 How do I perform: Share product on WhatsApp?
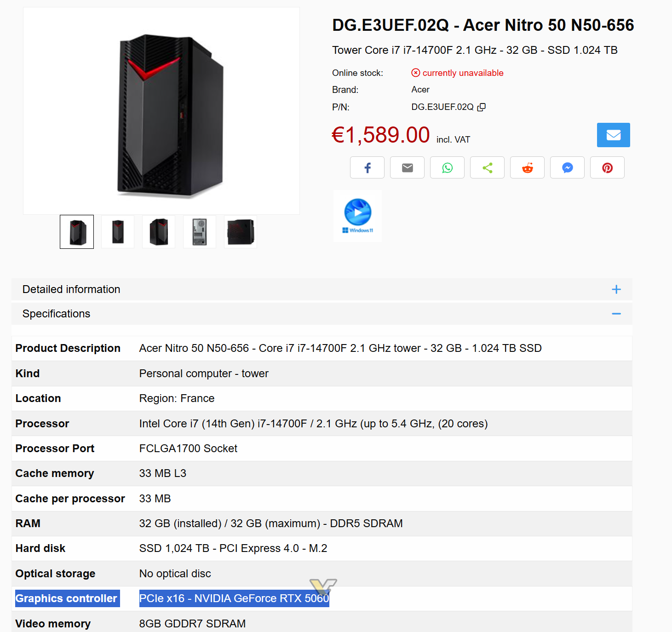(x=447, y=167)
